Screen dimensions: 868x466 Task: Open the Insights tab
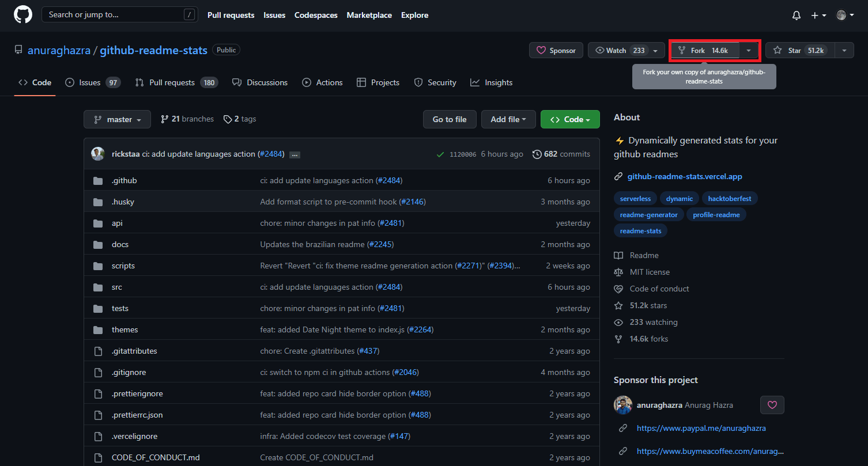pos(491,82)
